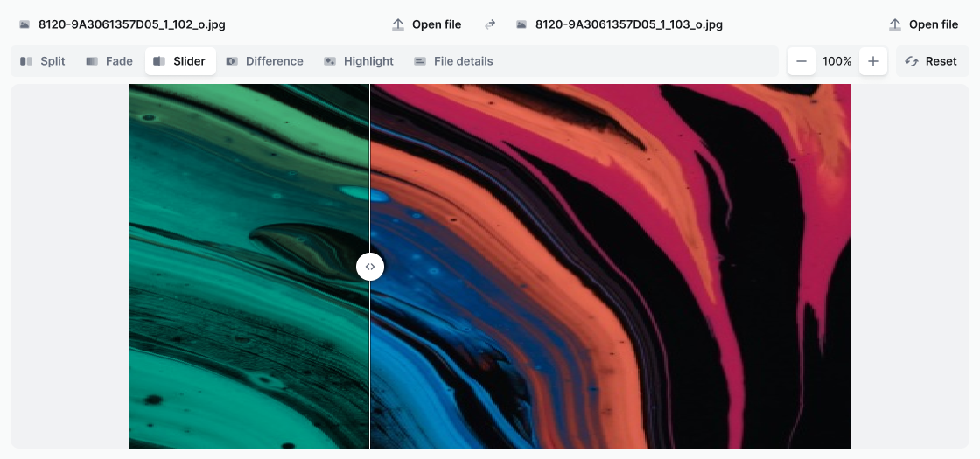Zoom out with the minus button
This screenshot has width=980, height=459.
pos(801,61)
